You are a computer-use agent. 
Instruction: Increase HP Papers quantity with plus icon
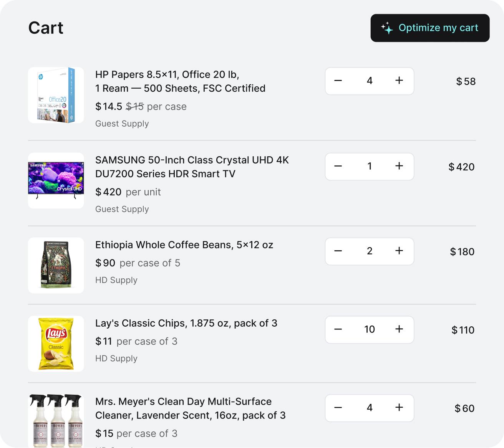(399, 81)
